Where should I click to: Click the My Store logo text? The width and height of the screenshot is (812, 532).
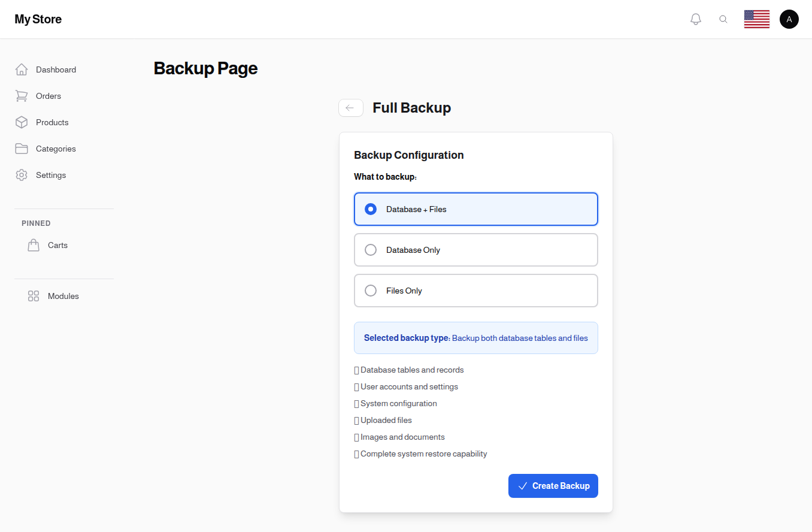point(38,19)
